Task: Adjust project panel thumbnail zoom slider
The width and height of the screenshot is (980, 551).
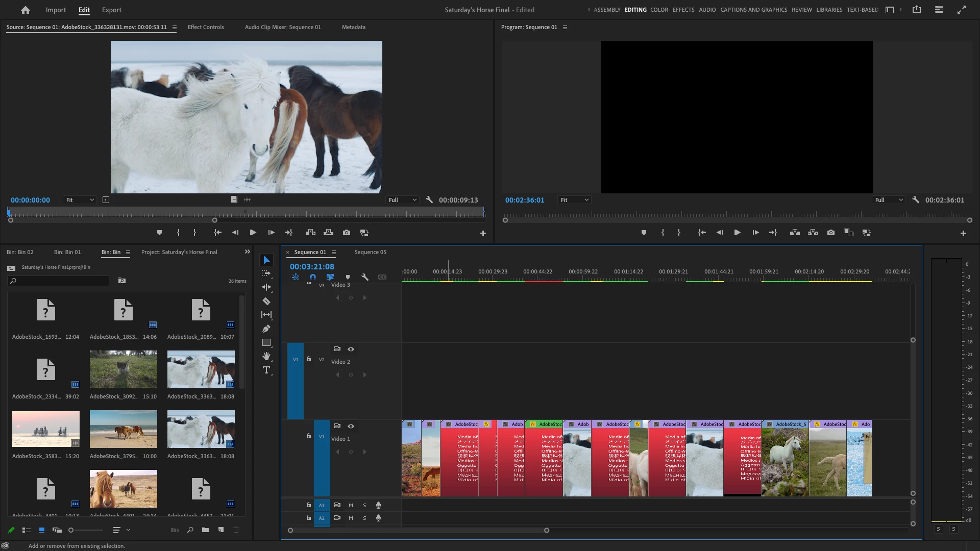Action: 71,530
